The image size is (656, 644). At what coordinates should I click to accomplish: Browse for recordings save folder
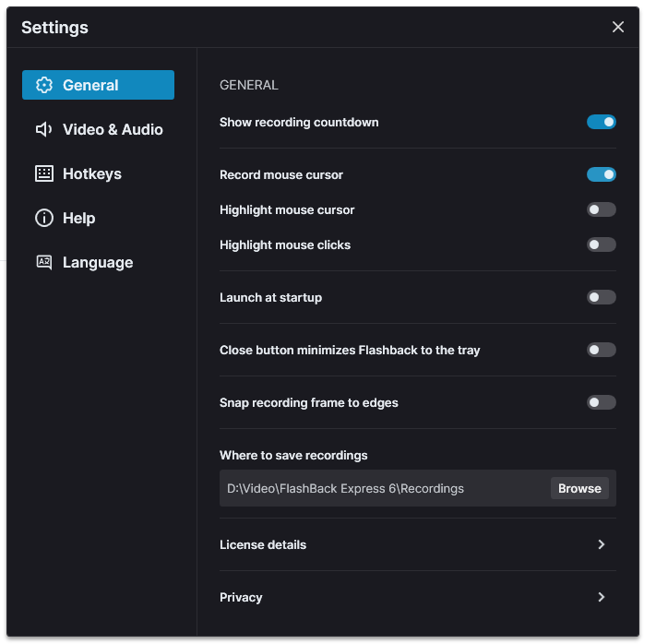tap(579, 488)
